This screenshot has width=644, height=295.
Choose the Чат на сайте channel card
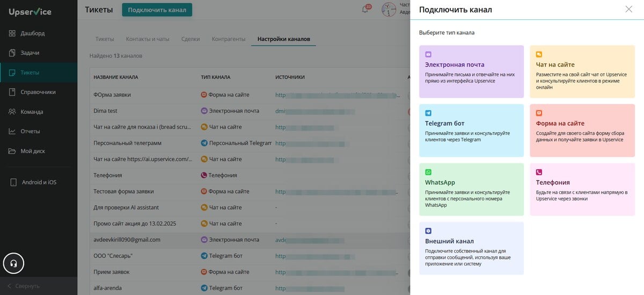(x=582, y=71)
